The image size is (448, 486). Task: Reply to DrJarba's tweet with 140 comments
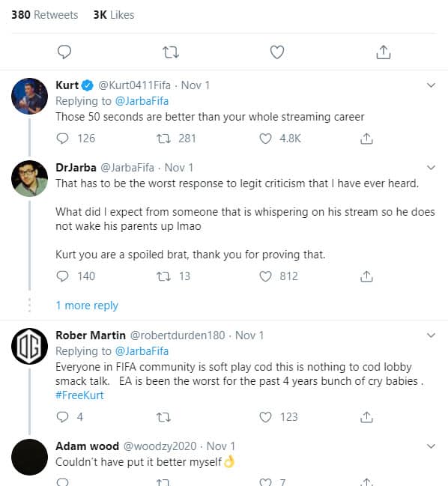coord(62,276)
